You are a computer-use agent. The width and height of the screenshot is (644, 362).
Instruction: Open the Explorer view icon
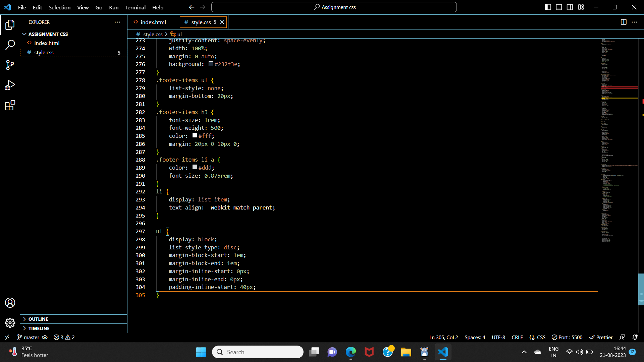coord(10,24)
